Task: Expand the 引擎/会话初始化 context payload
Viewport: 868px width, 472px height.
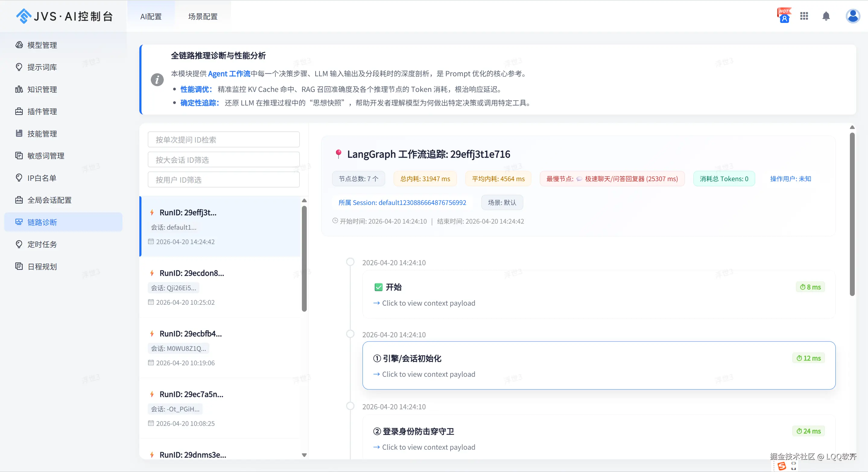Action: tap(425, 374)
